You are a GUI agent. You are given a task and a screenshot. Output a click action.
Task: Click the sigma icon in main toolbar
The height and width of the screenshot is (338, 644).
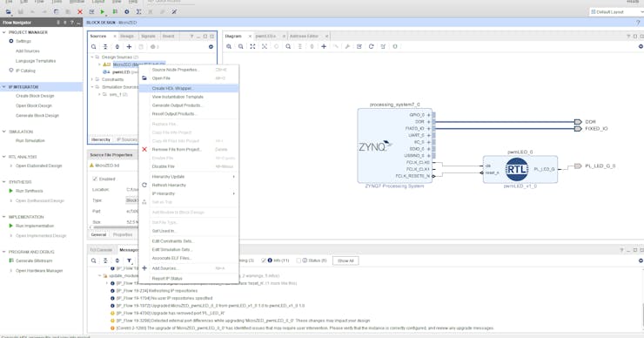(139, 12)
